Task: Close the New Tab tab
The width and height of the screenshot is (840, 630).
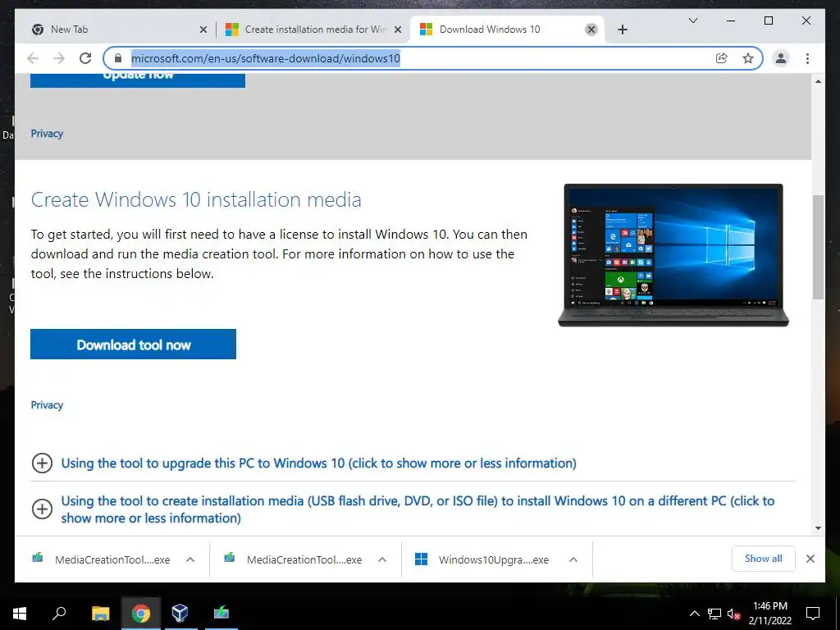Action: (x=203, y=30)
